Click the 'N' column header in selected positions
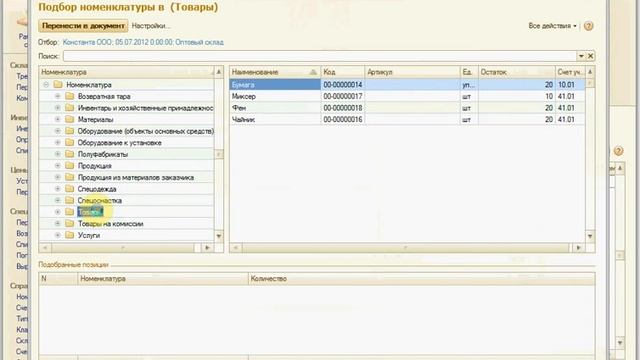The height and width of the screenshot is (360, 640). point(58,279)
